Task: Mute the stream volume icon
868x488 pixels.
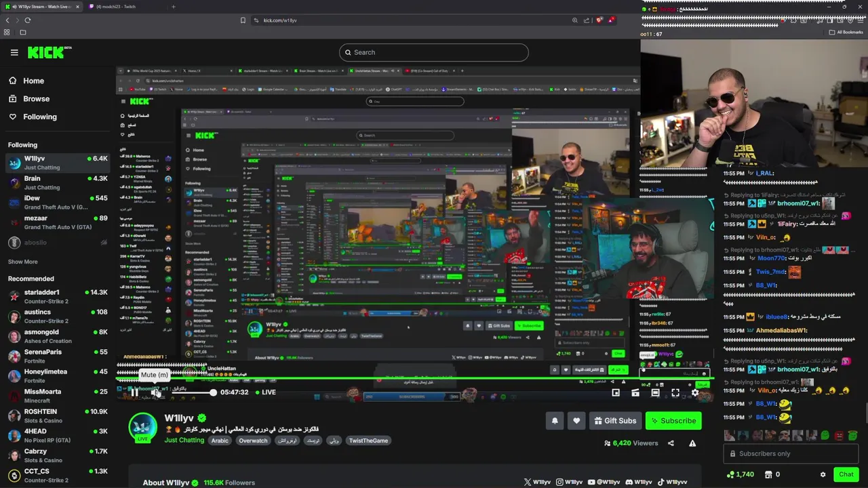Action: coord(155,392)
